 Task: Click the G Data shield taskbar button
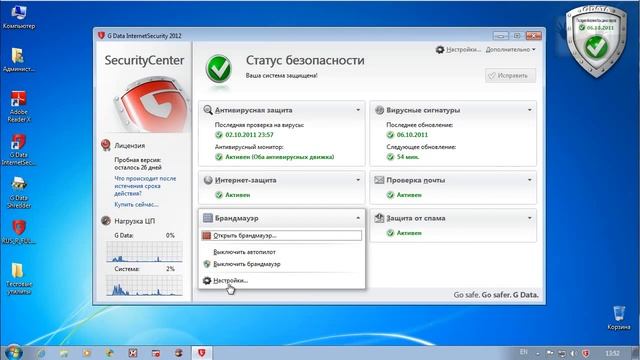coord(202,353)
